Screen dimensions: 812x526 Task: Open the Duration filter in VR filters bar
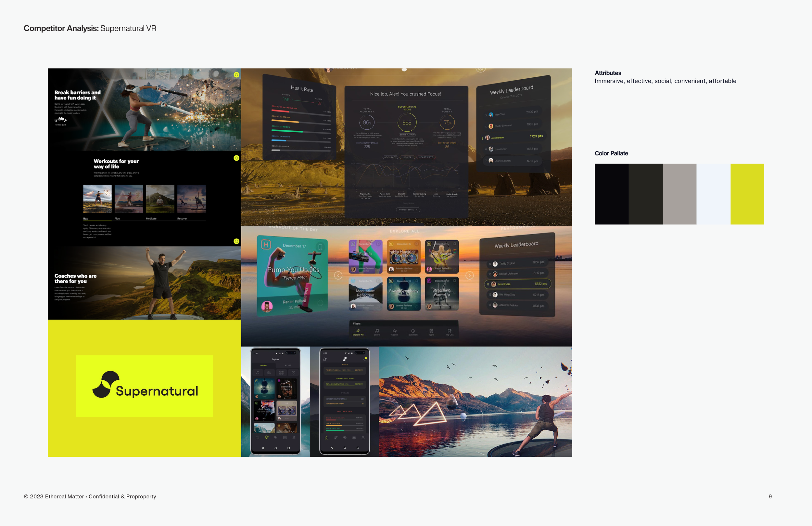[x=413, y=332]
